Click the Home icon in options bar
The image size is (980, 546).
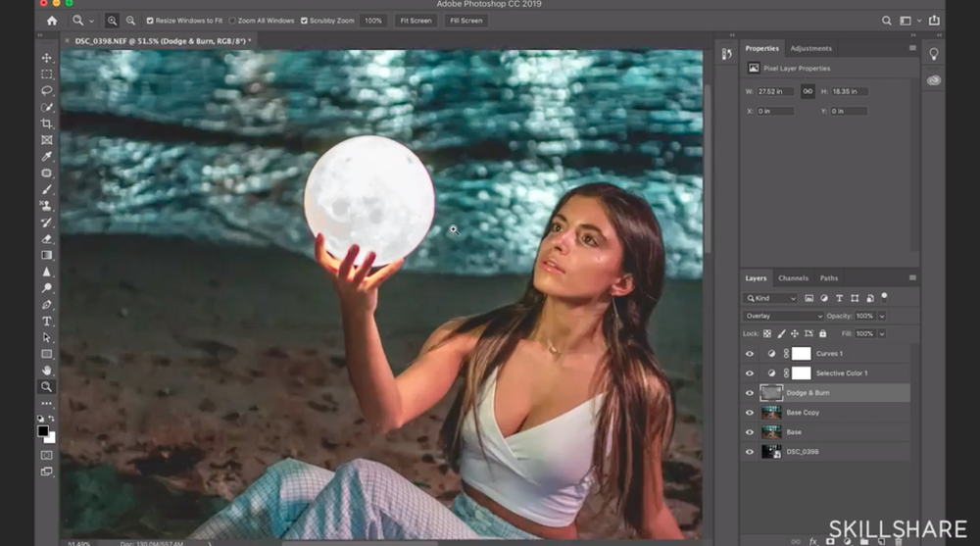[52, 21]
